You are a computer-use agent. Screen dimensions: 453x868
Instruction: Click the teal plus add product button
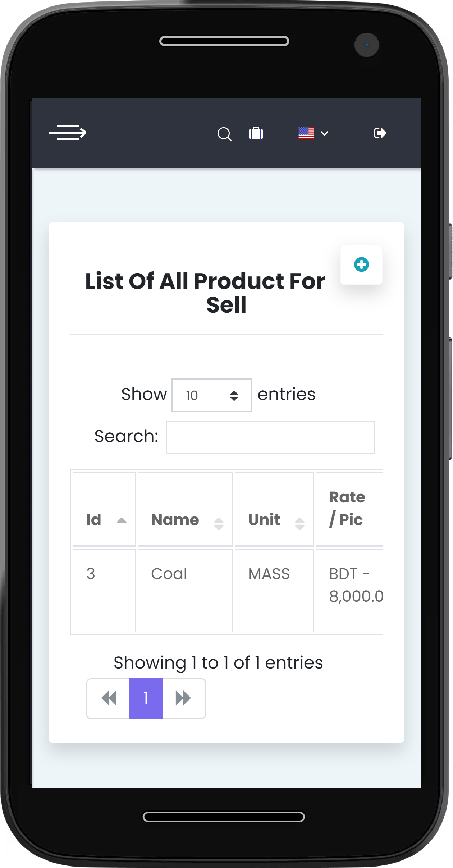361,265
